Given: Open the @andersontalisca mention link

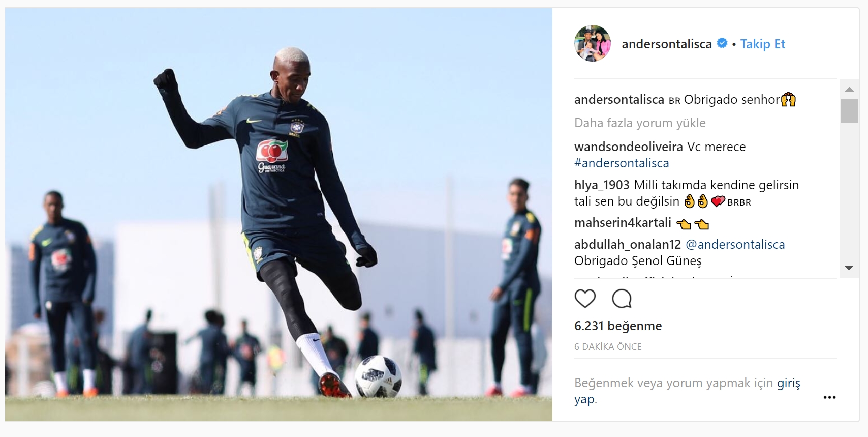Looking at the screenshot, I should pyautogui.click(x=735, y=244).
